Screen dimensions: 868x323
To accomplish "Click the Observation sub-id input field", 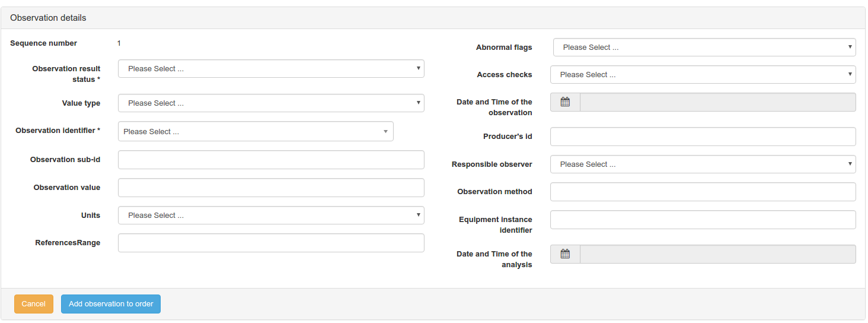I will point(271,160).
